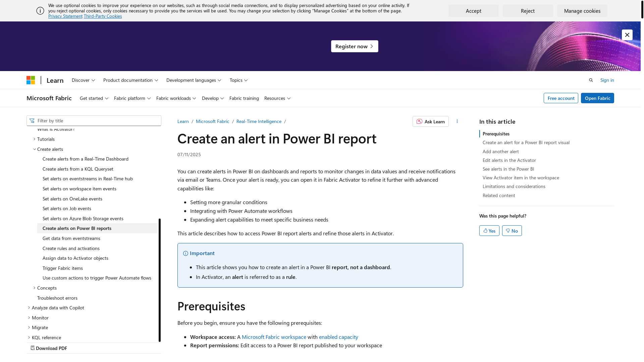The width and height of the screenshot is (644, 362).
Task: Click the thumbs-up Yes feedback button
Action: tap(489, 231)
